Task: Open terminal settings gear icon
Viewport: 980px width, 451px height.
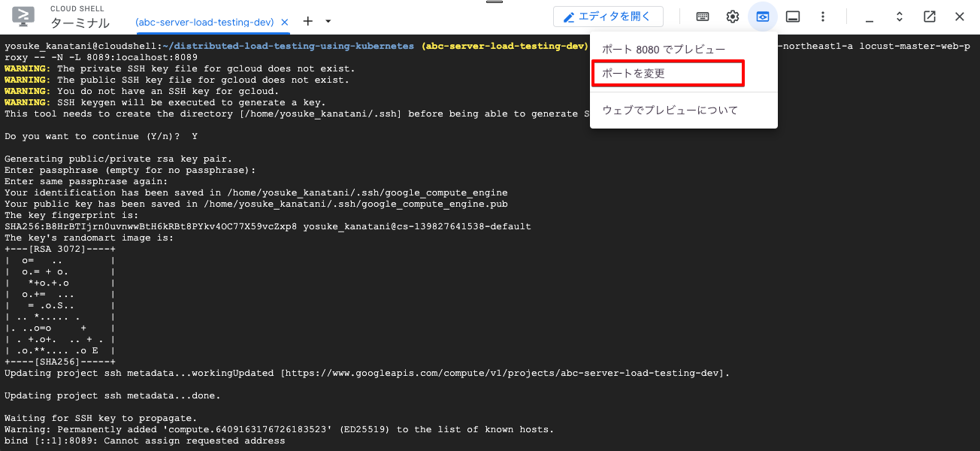Action: coord(732,17)
